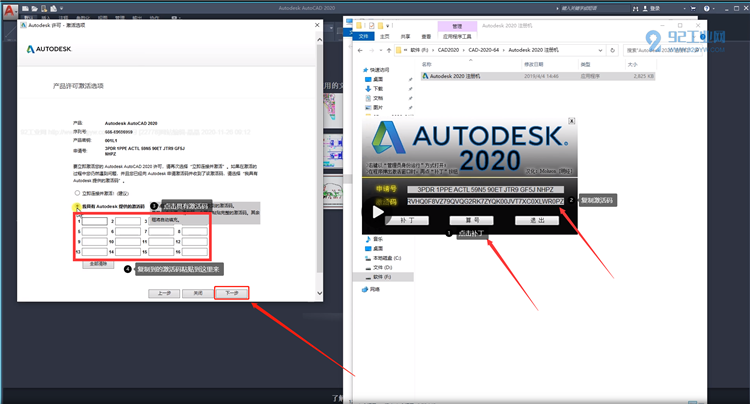Open Explorer quick access toolbar dropdown
Image resolution: width=750 pixels, height=404 pixels.
(x=388, y=25)
